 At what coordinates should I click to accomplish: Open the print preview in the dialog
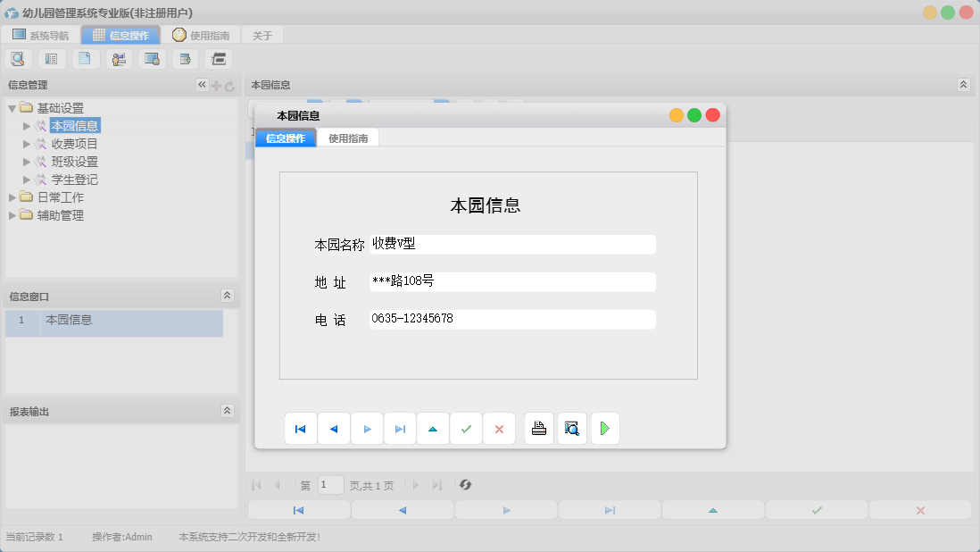point(571,428)
